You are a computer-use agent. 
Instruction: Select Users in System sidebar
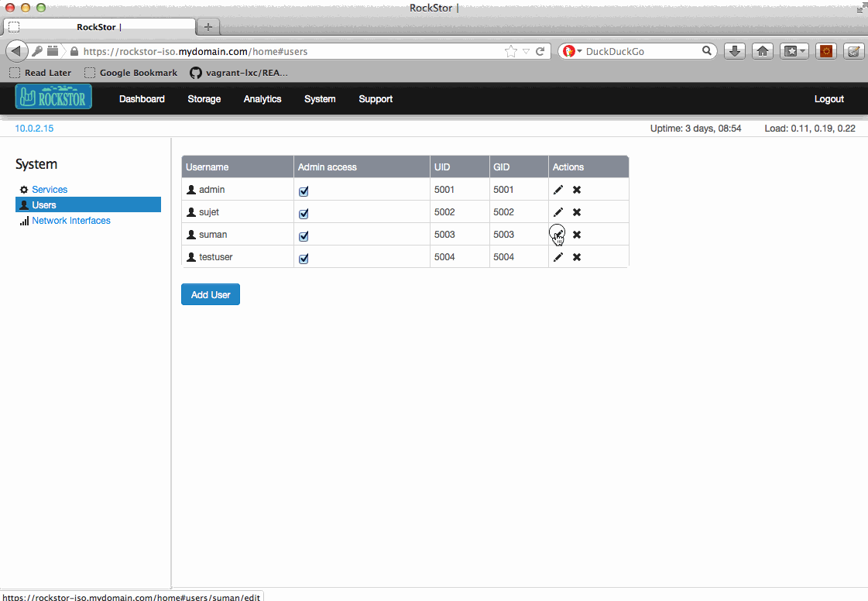click(88, 205)
